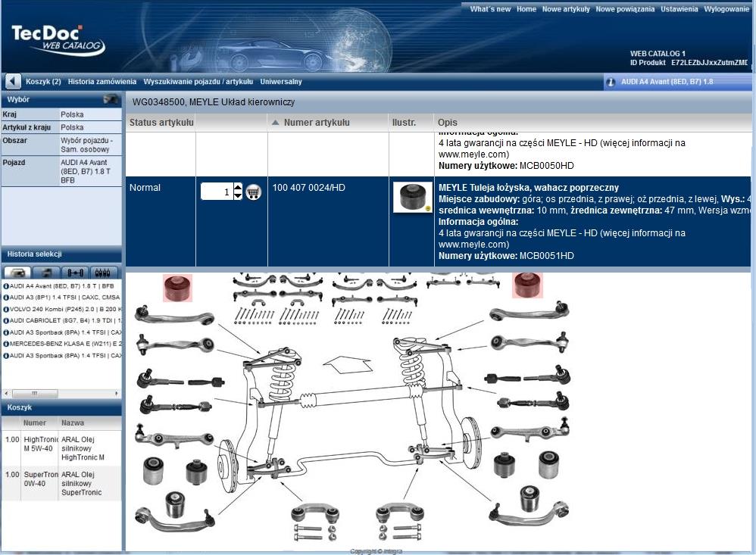Open Nowe powiązania link
The width and height of the screenshot is (756, 555).
coord(626,9)
